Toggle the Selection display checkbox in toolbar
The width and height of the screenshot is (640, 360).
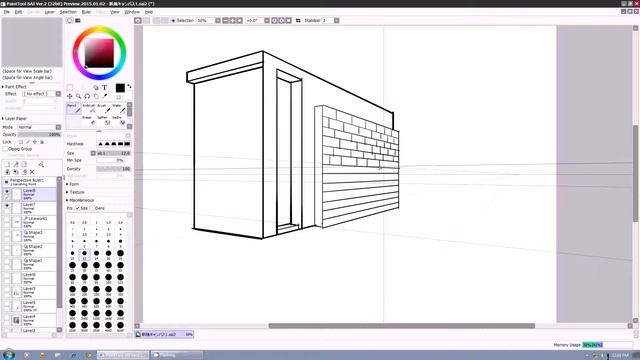(173, 20)
